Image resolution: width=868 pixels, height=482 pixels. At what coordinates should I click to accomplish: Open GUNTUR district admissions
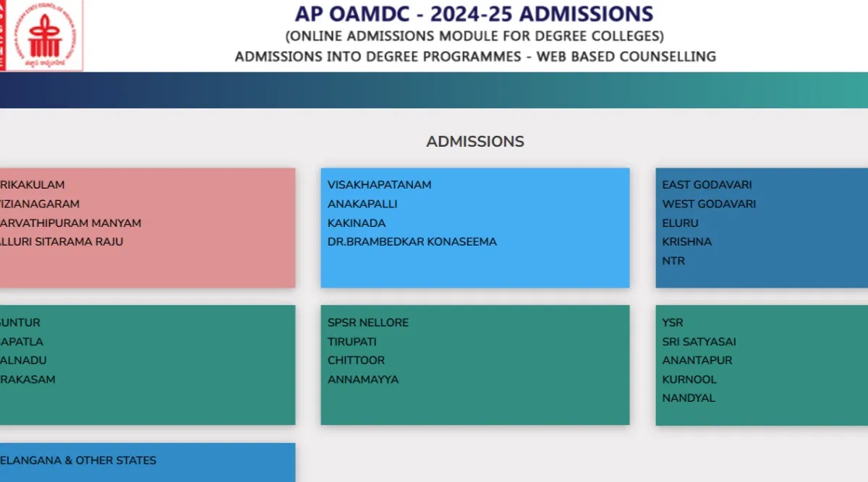tap(20, 323)
